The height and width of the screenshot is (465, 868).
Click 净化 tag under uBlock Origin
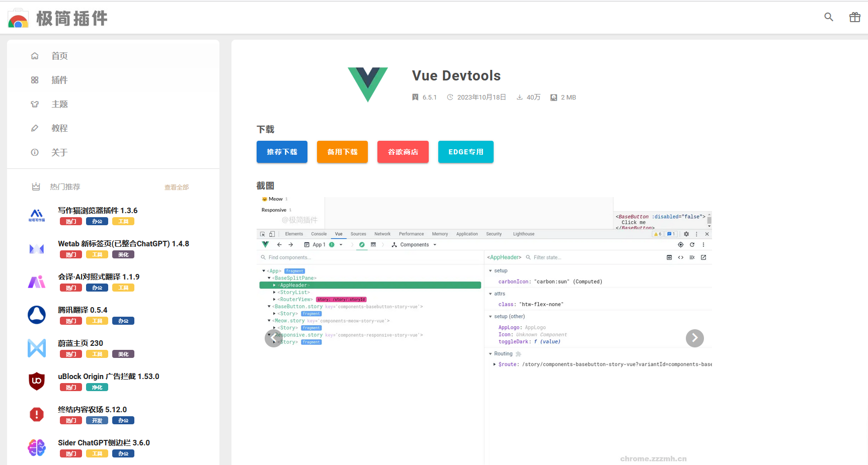tap(97, 388)
